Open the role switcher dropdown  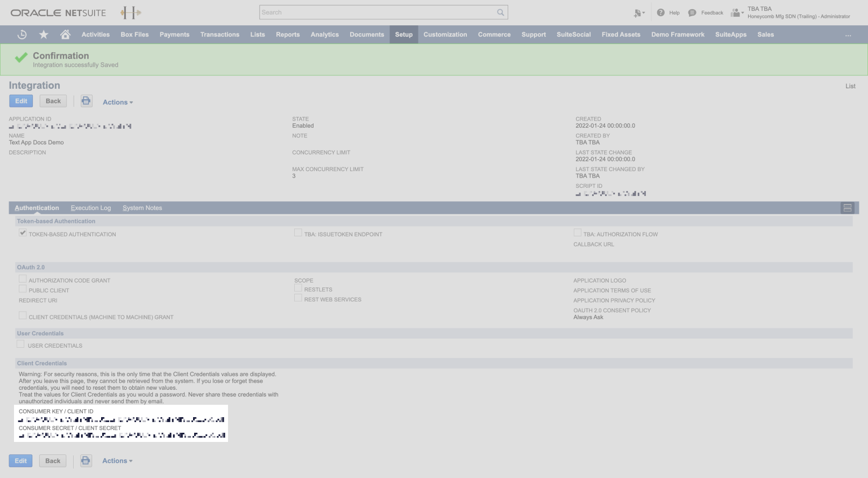pos(737,12)
